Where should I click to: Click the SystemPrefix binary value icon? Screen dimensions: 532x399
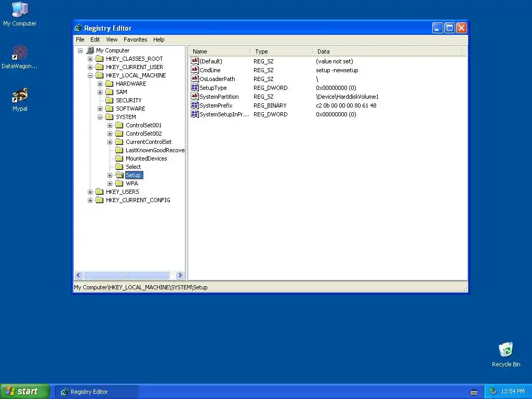pyautogui.click(x=195, y=105)
